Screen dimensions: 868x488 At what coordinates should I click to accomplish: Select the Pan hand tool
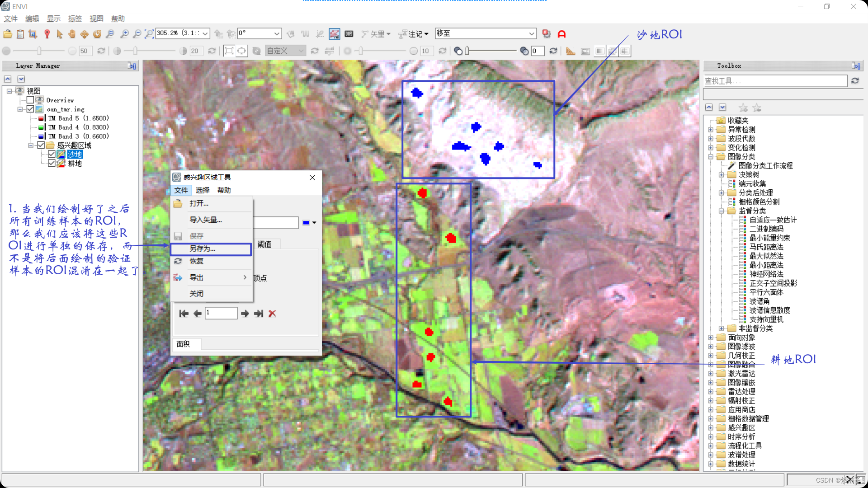[72, 34]
